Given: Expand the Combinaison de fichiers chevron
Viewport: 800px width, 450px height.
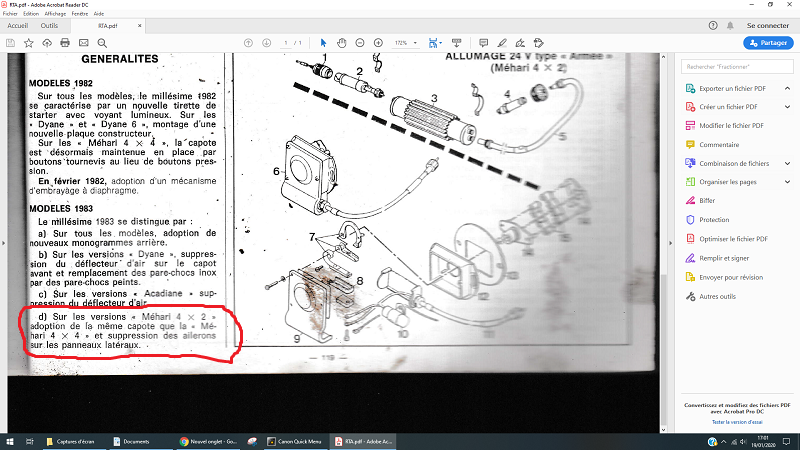Looking at the screenshot, I should tap(787, 163).
